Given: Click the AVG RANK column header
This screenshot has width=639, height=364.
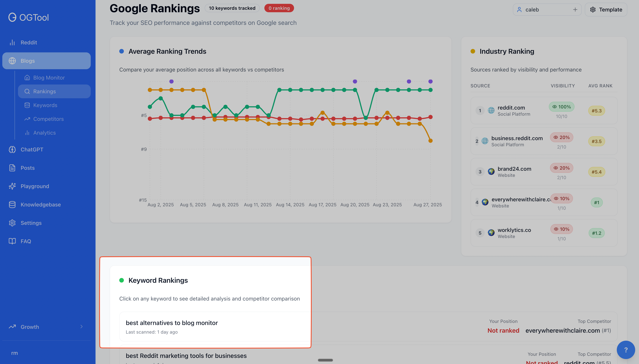Looking at the screenshot, I should 600,86.
